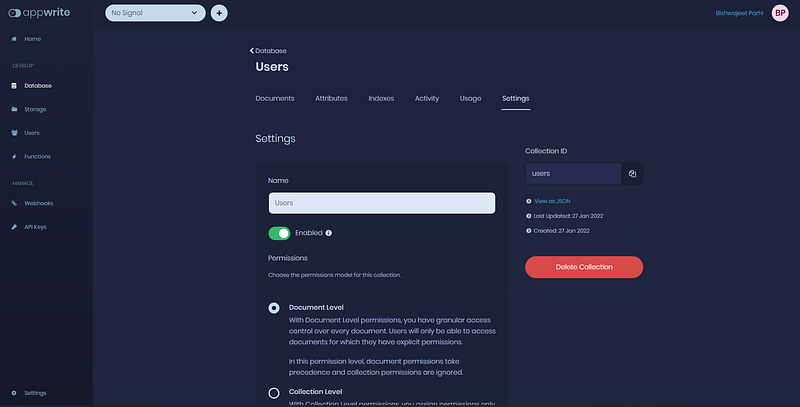The height and width of the screenshot is (407, 800).
Task: Open Home in the sidebar
Action: pos(33,39)
